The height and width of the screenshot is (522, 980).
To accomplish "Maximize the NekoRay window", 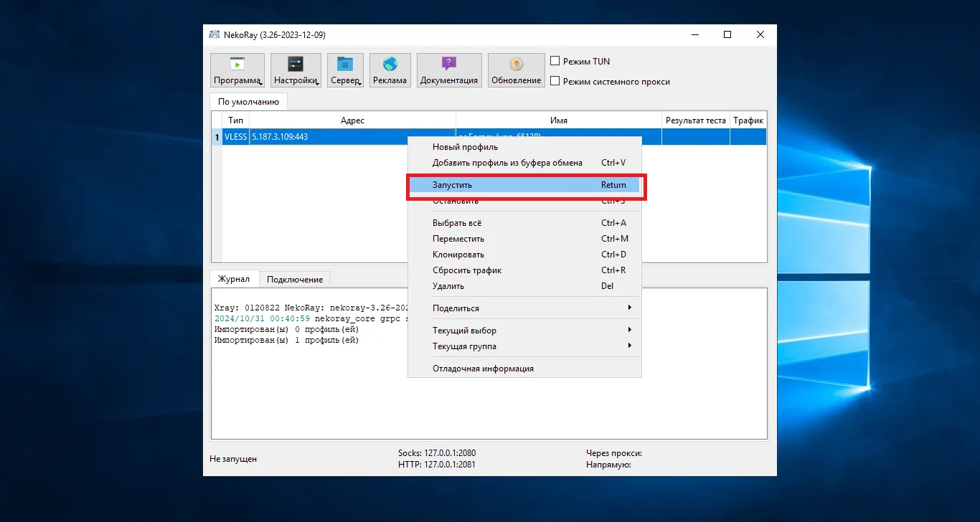I will coord(727,34).
